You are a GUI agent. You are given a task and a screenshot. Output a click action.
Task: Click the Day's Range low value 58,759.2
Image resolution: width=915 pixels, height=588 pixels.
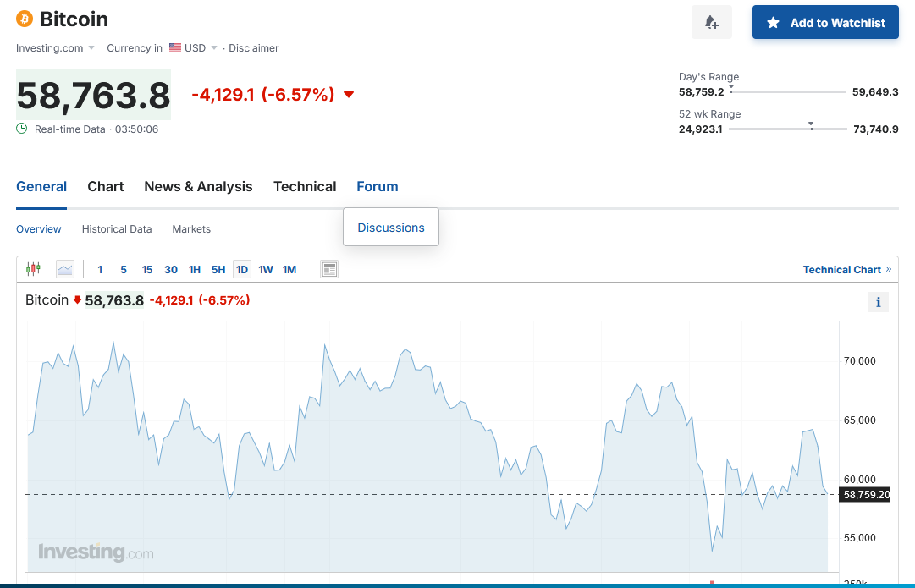pyautogui.click(x=702, y=91)
